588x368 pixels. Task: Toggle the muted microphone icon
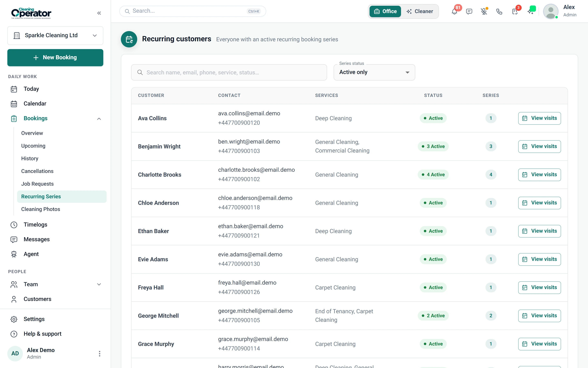pyautogui.click(x=484, y=11)
